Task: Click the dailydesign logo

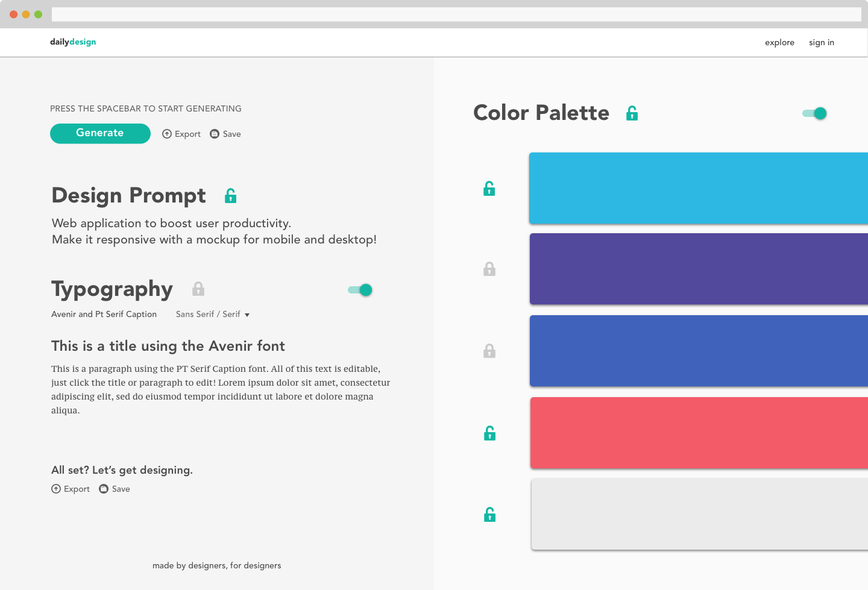Action: (73, 42)
